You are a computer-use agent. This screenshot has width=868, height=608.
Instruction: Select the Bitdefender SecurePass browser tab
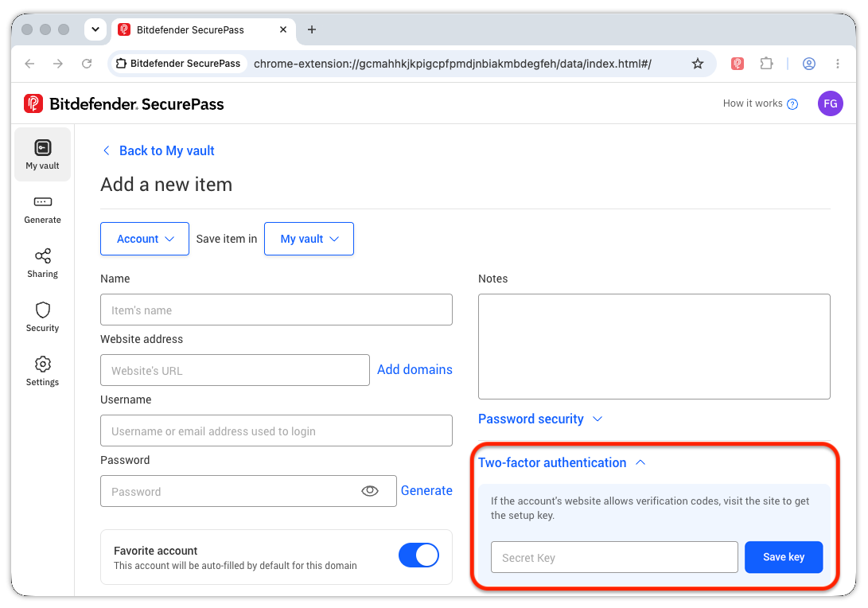point(204,30)
